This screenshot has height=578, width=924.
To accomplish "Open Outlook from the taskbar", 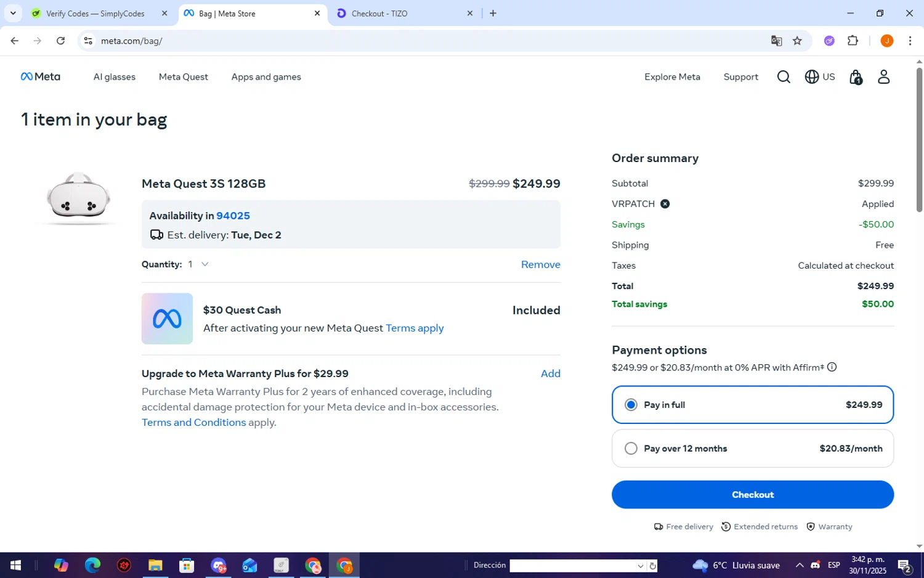I will pyautogui.click(x=249, y=565).
